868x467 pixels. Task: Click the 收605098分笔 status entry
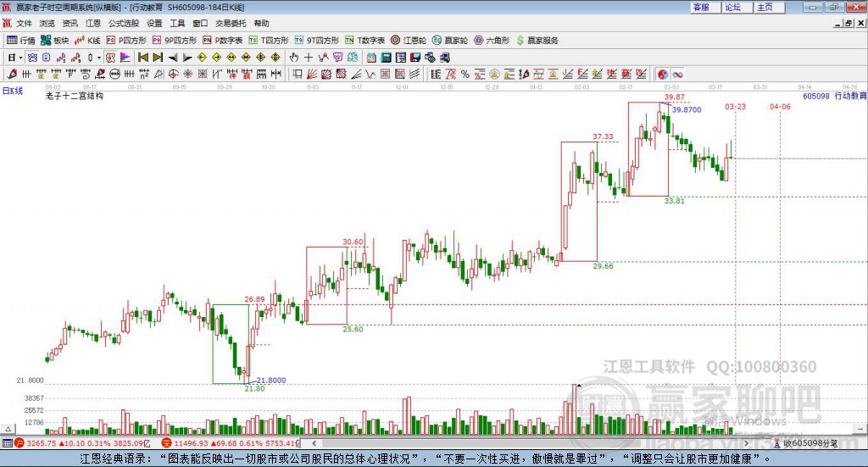(x=810, y=443)
